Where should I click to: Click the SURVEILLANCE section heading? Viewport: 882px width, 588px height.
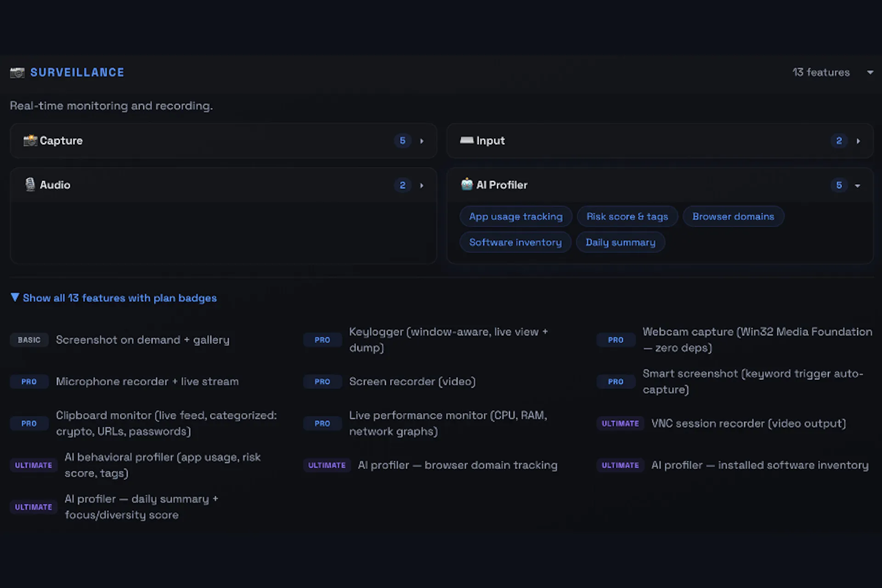point(77,73)
